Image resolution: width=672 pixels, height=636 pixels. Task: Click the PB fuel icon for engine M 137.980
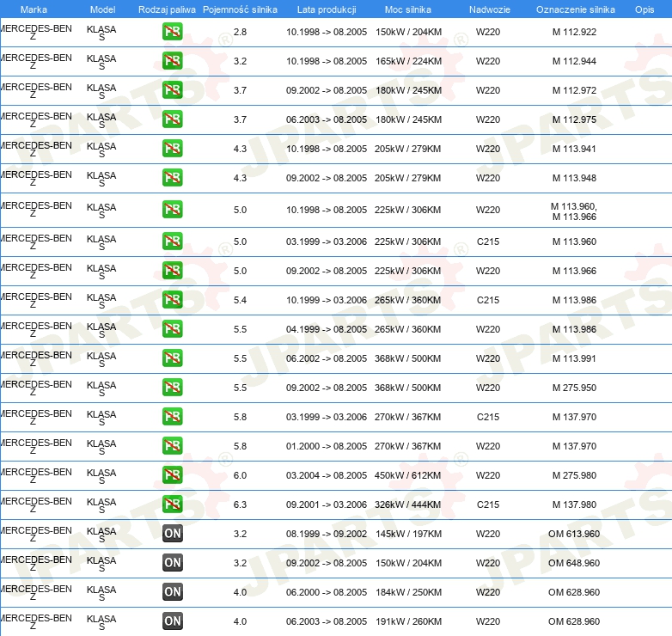[x=173, y=505]
